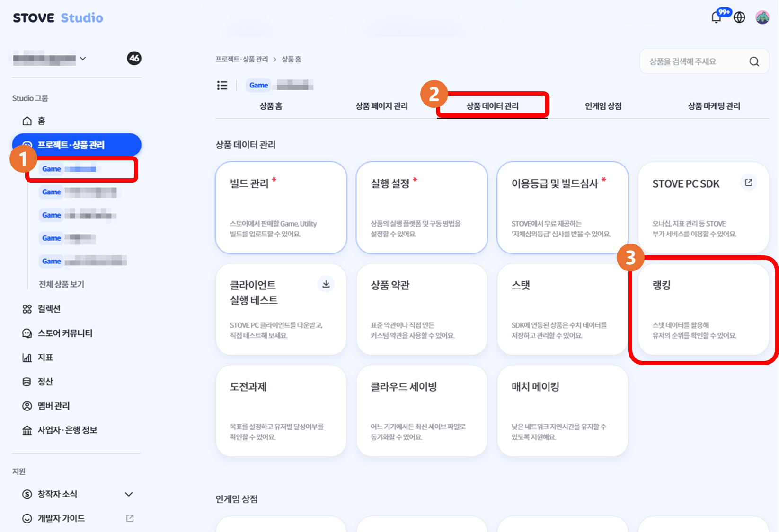Image resolution: width=779 pixels, height=532 pixels.
Task: Open the 랭킹 card
Action: [x=703, y=309]
